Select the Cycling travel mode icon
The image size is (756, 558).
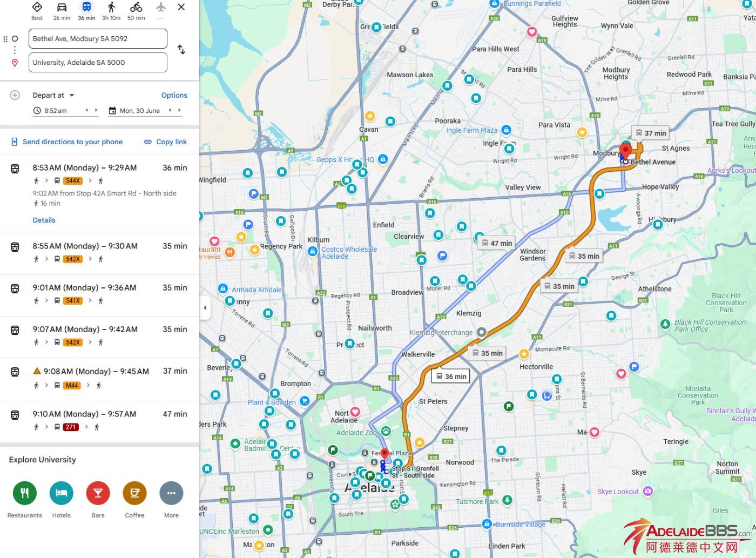[x=136, y=8]
